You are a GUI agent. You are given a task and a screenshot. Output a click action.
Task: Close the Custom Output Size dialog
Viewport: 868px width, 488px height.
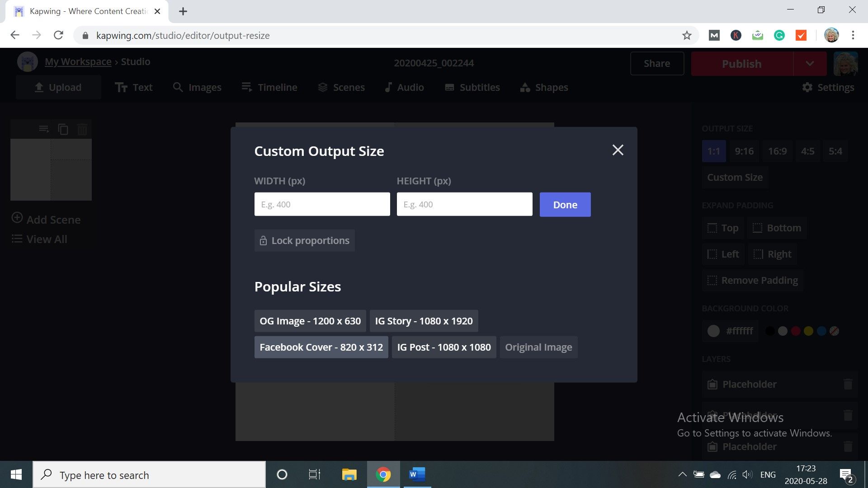pyautogui.click(x=618, y=150)
